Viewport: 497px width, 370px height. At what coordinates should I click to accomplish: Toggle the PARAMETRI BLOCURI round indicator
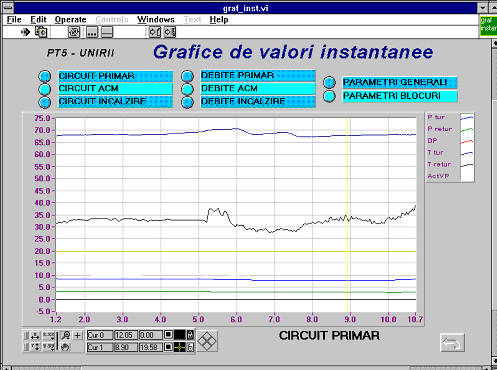tap(329, 96)
